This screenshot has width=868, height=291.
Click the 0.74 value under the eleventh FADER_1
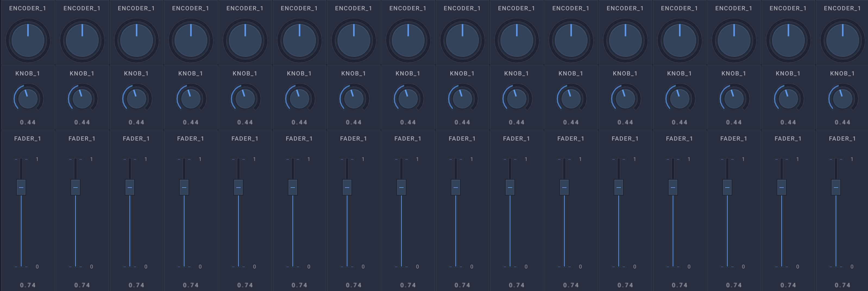(571, 285)
